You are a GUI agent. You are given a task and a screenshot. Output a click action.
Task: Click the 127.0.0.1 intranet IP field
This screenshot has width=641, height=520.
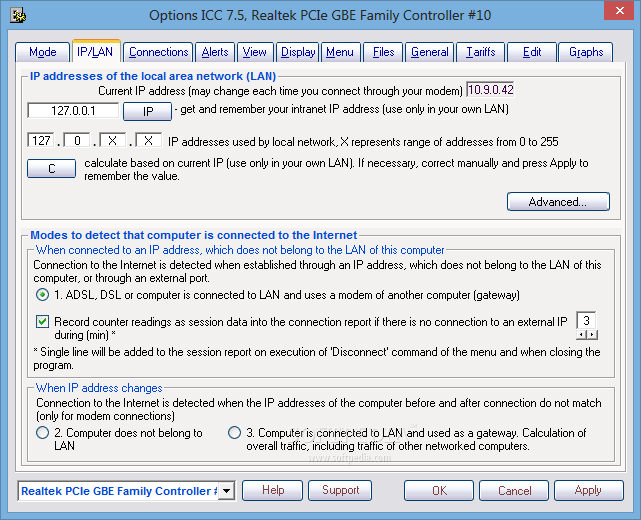pyautogui.click(x=73, y=110)
